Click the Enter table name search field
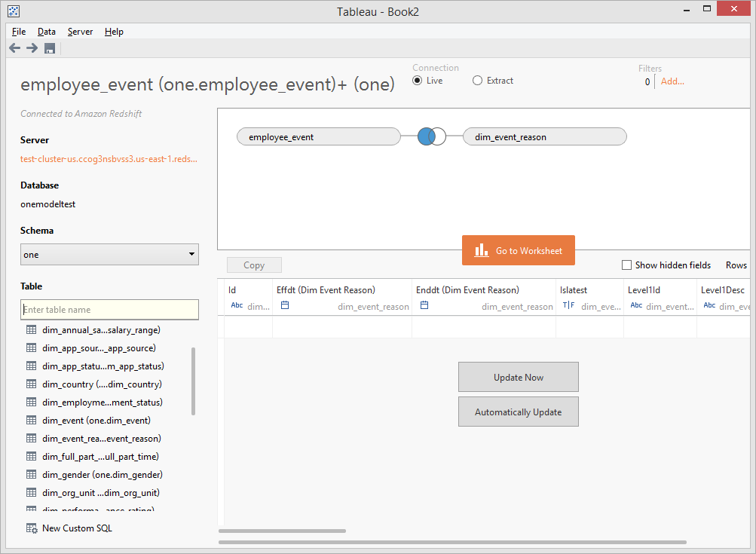The image size is (756, 554). pos(109,310)
